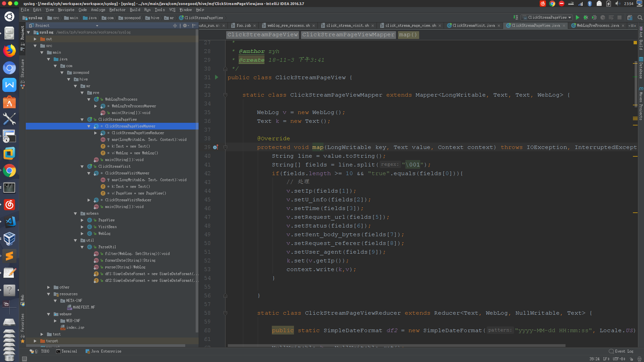Collapse all nodes in Project panel
This screenshot has width=644, height=362.
(x=175, y=25)
